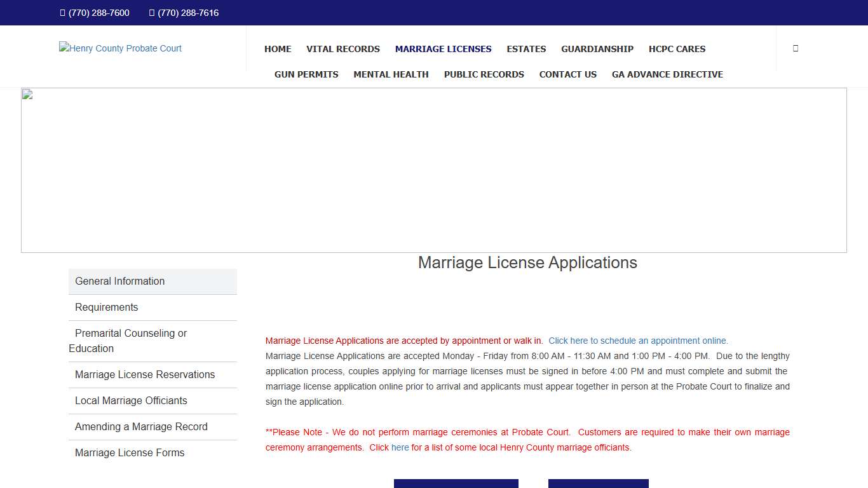
Task: Open the HOME menu item
Action: [278, 49]
